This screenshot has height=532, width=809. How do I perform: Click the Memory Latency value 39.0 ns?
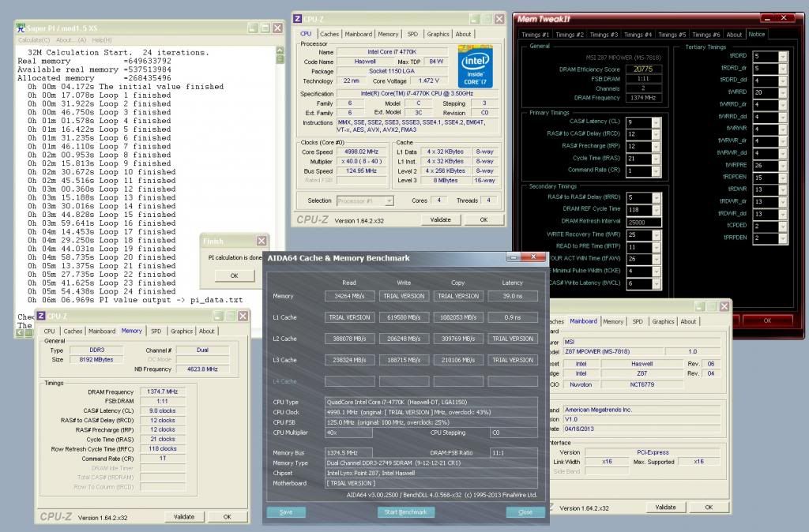point(512,296)
